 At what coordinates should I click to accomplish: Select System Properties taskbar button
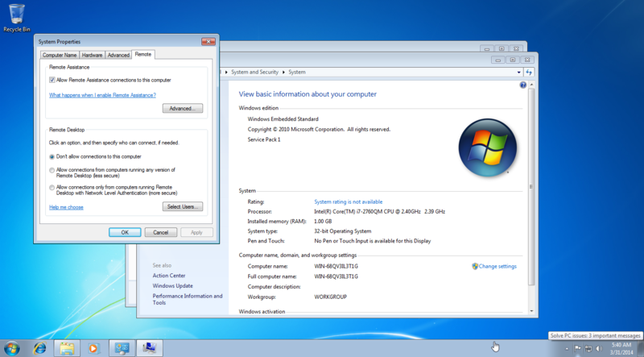149,348
